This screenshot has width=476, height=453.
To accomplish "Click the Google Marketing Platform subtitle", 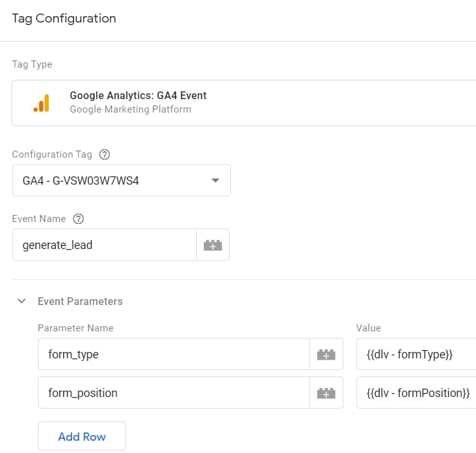I will click(131, 109).
